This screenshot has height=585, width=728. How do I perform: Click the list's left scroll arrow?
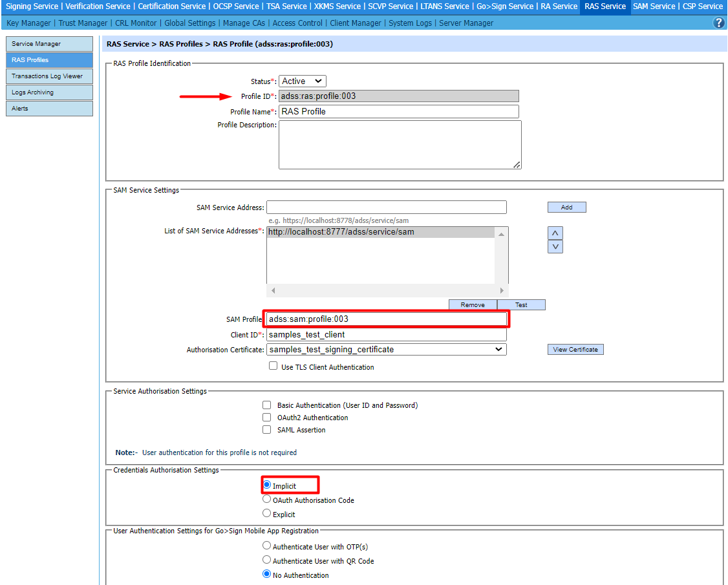pos(272,291)
